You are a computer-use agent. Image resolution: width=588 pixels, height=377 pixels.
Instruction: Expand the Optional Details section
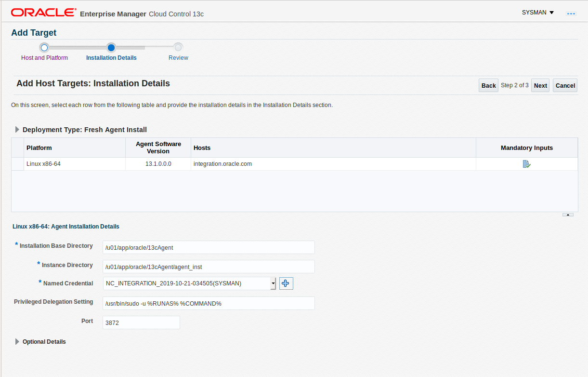click(18, 342)
